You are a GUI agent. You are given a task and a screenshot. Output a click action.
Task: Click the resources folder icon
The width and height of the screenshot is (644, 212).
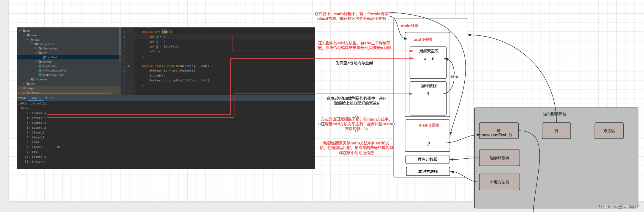pos(32,79)
